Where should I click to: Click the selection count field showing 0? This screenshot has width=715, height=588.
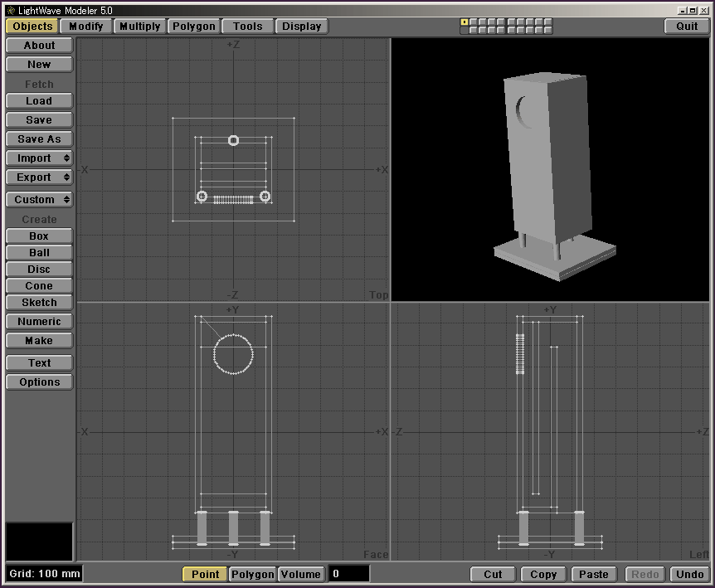(x=348, y=574)
